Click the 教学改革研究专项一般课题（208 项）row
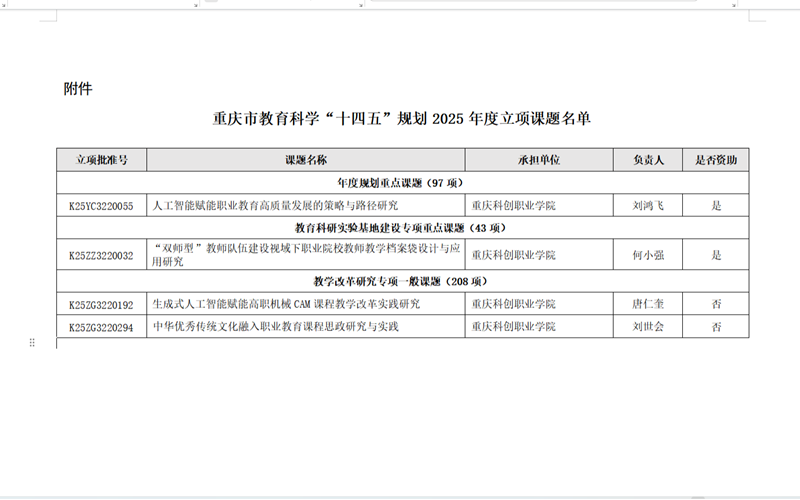800x500 pixels. 400,282
